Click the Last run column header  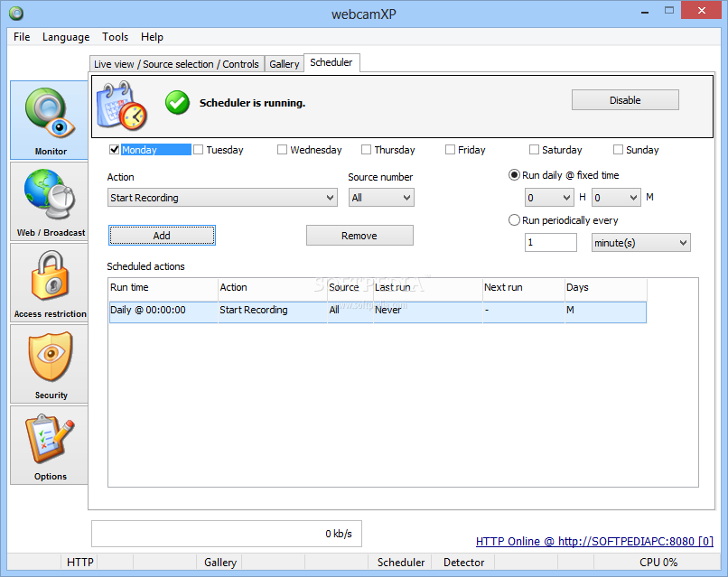[x=427, y=287]
